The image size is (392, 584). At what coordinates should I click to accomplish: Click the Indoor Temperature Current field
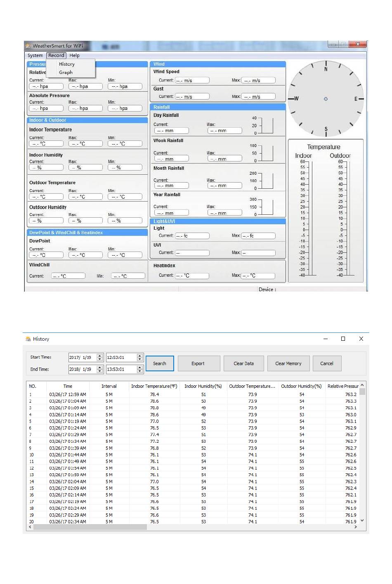click(46, 144)
